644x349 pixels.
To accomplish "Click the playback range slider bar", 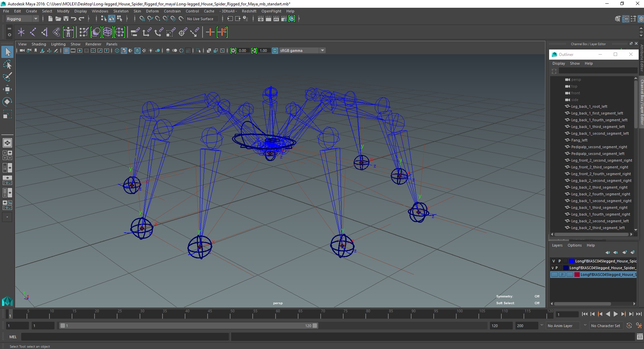I will coord(188,326).
